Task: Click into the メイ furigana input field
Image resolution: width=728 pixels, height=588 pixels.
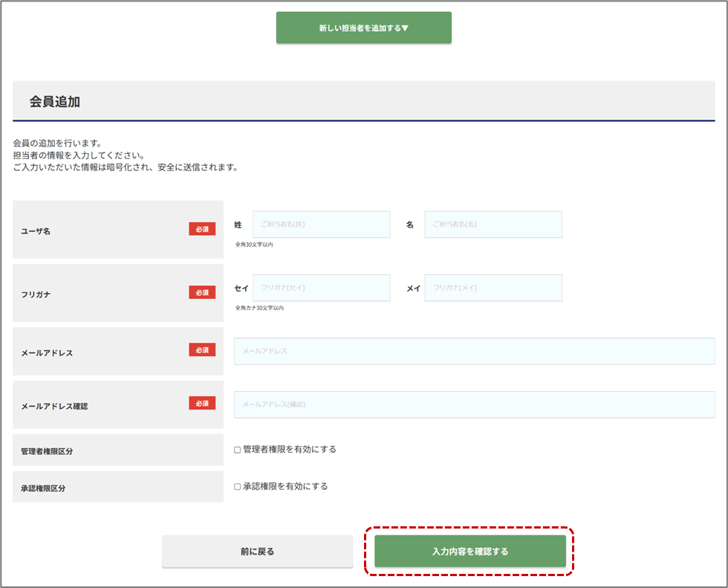Action: coord(493,288)
